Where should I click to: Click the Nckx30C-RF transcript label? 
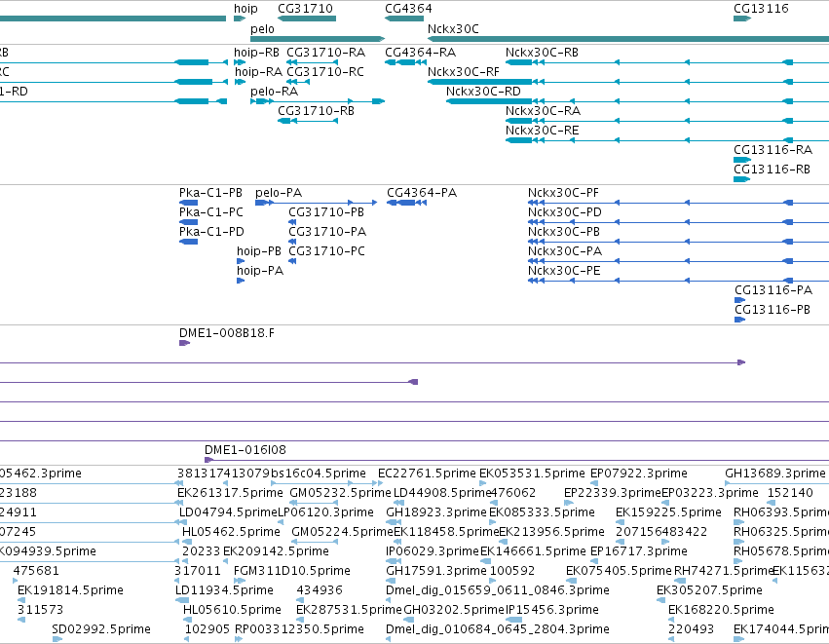point(464,72)
